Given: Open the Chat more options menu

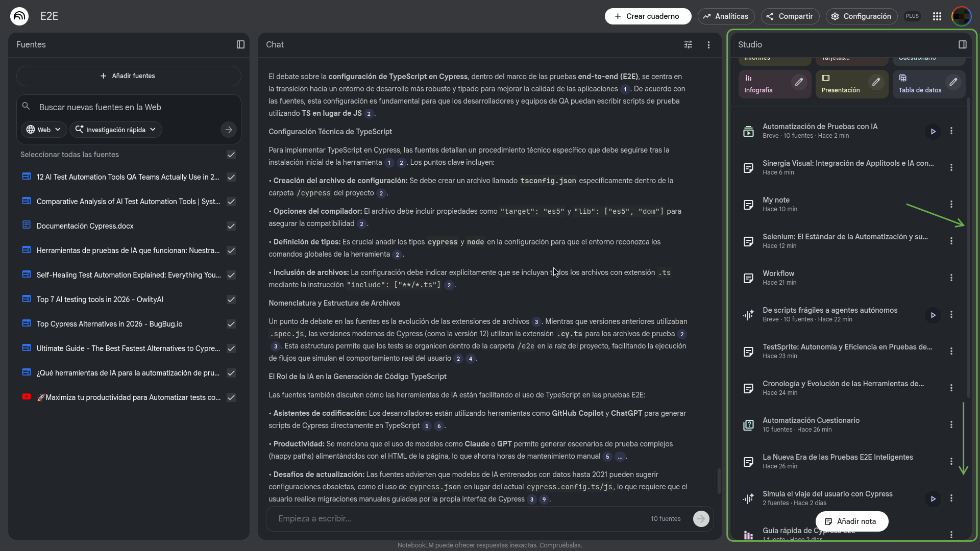Looking at the screenshot, I should [708, 45].
